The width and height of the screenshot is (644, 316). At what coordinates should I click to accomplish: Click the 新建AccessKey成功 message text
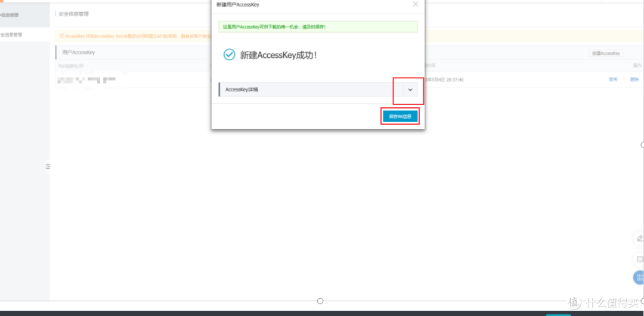click(278, 55)
